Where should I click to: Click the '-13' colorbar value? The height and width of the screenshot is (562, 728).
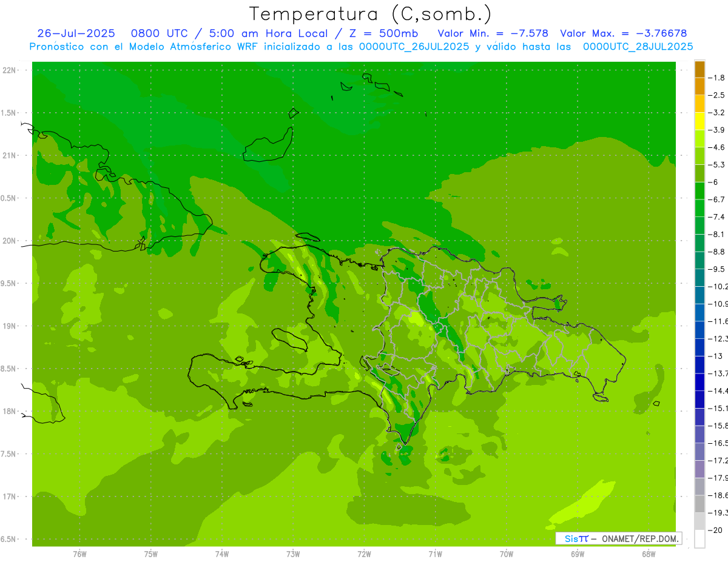click(x=715, y=356)
